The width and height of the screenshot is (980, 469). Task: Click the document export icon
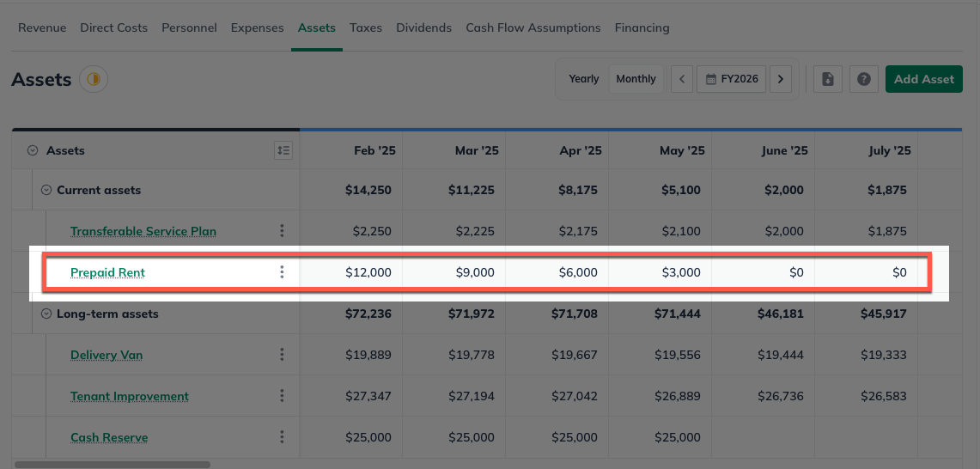[827, 79]
